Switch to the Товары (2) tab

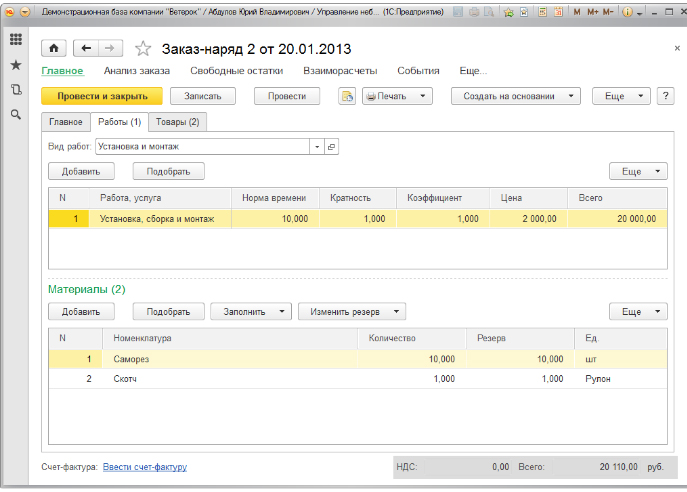178,122
